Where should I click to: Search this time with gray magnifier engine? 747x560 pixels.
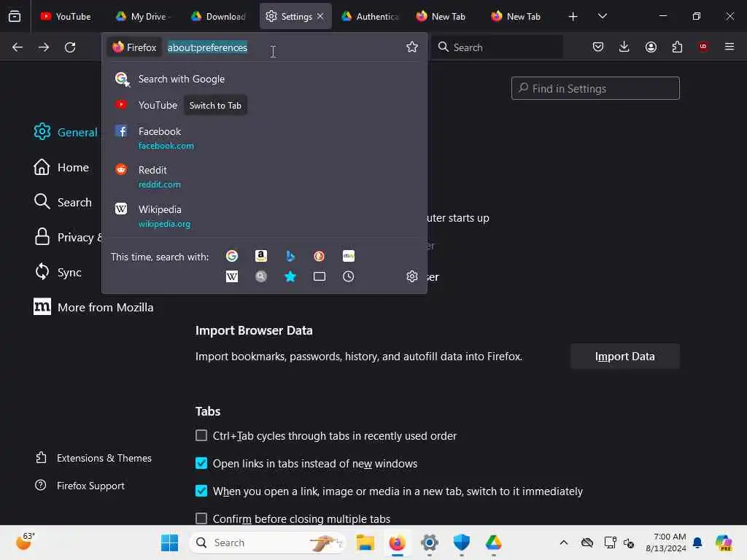[261, 276]
